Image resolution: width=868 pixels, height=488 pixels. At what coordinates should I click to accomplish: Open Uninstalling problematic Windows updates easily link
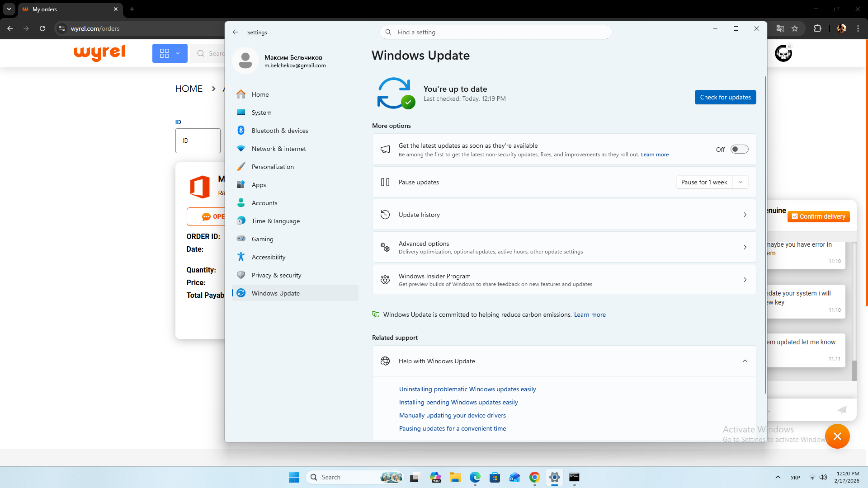pos(467,389)
